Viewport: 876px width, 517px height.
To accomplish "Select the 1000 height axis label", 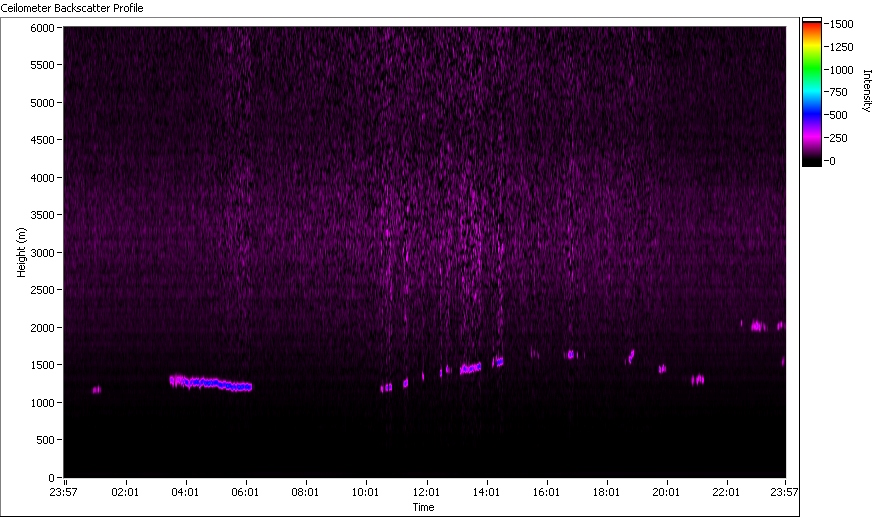I will coord(42,403).
